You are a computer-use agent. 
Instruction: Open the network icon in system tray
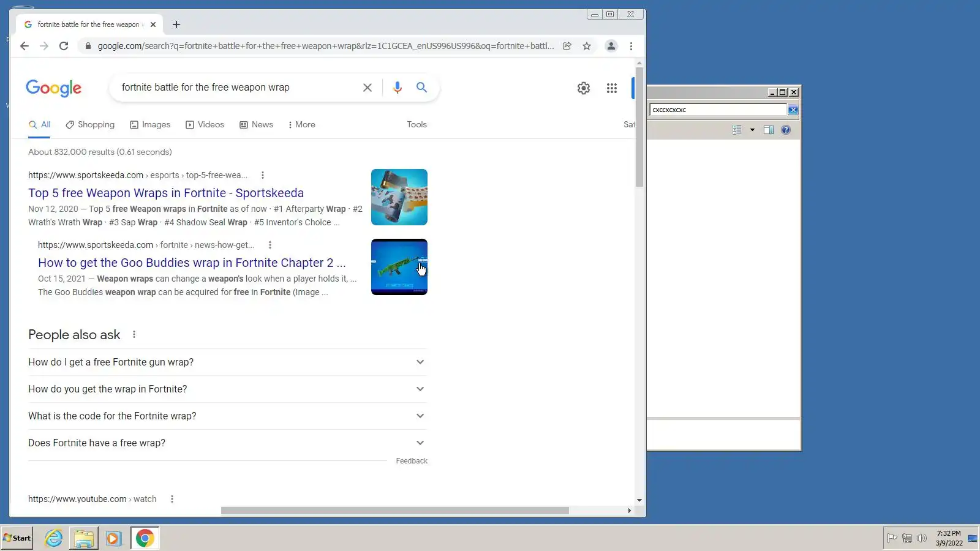(907, 539)
